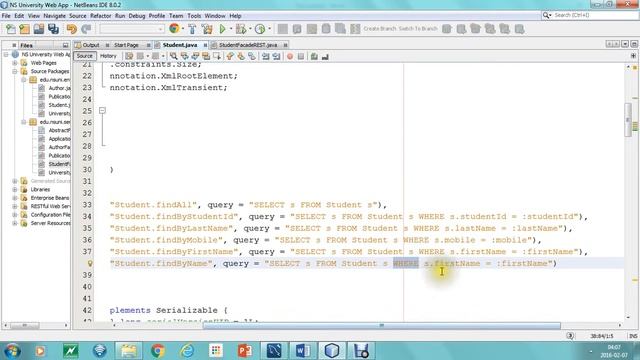
Task: Open the Navigate menu
Action: (x=54, y=16)
